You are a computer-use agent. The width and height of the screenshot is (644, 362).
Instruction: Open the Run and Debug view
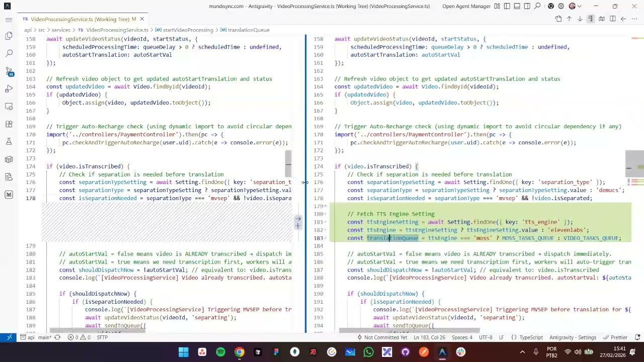9,89
